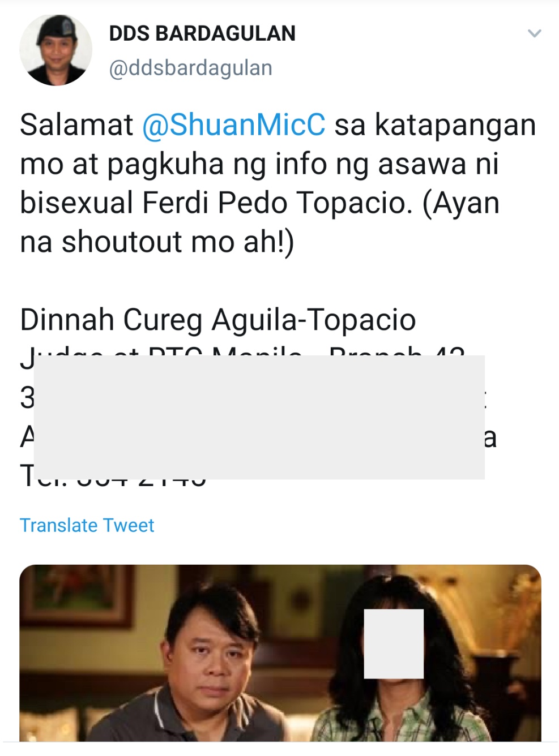
Task: Click Translate Tweet
Action: [87, 525]
